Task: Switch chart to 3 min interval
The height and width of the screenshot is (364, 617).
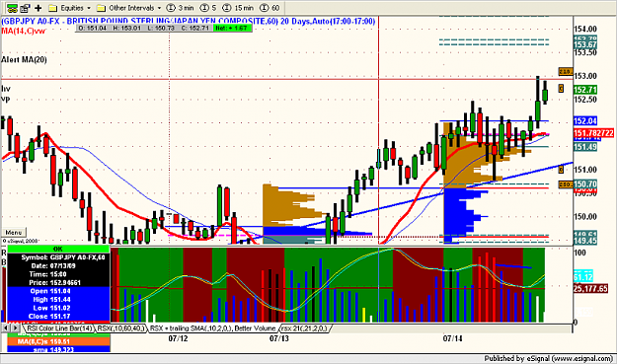Action: pos(180,8)
